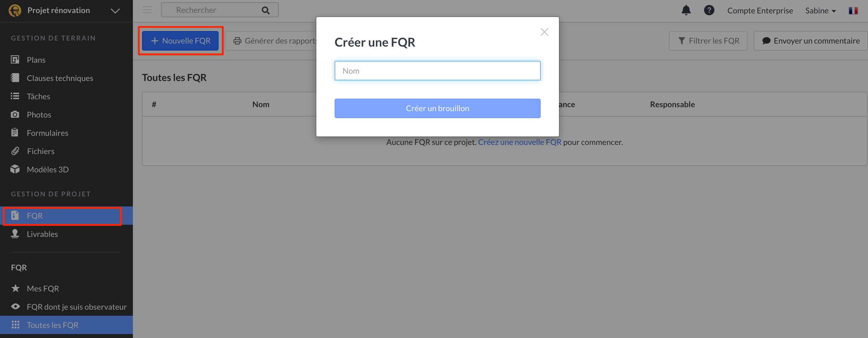
Task: Click the Plans blueprint icon
Action: pyautogui.click(x=15, y=60)
